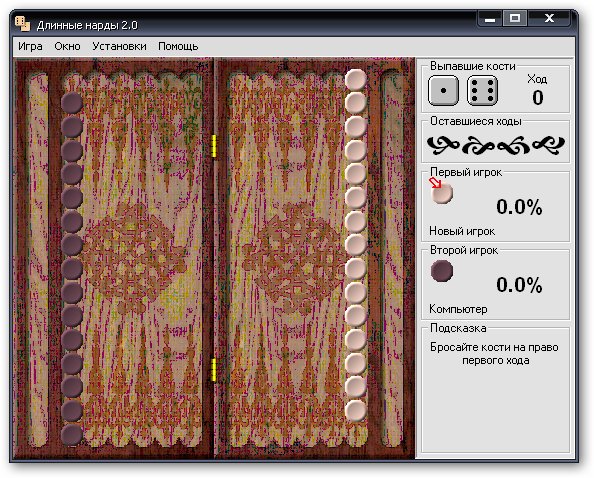Select the bottommost dark checker in the stack
This screenshot has width=594, height=478.
click(72, 434)
